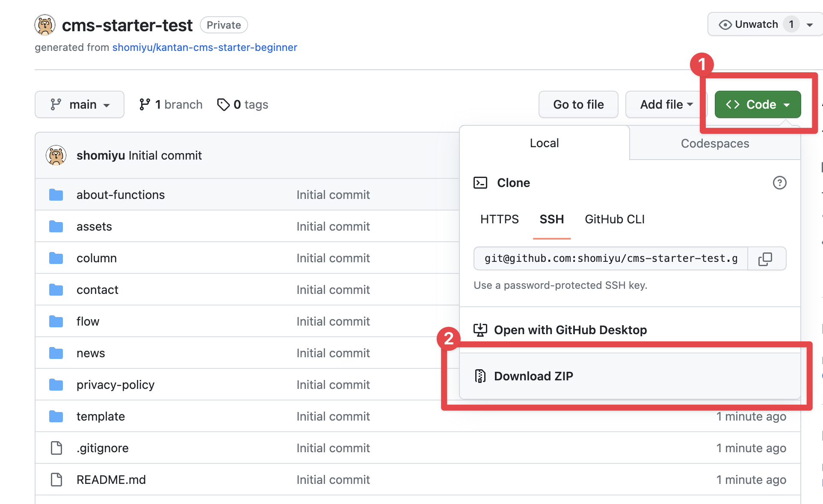Open the assets folder

coord(94,227)
